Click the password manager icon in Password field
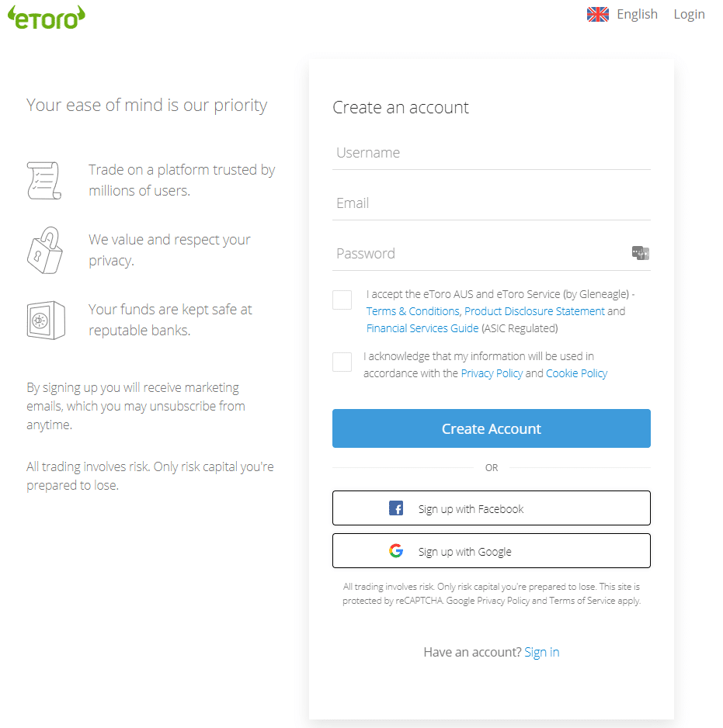This screenshot has width=723, height=728. pos(640,253)
